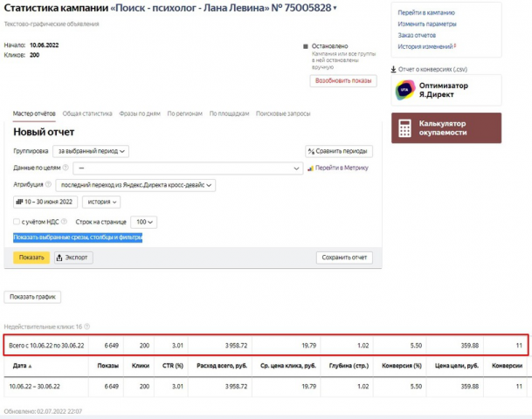The image size is (532, 419).
Task: Toggle the с учётом НДС checkbox
Action: 17,222
